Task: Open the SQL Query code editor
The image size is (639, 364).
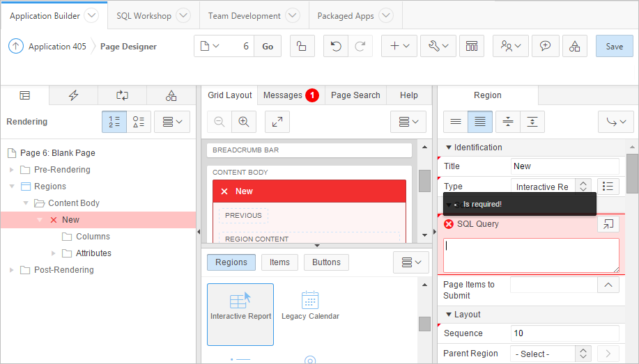Action: tap(608, 224)
